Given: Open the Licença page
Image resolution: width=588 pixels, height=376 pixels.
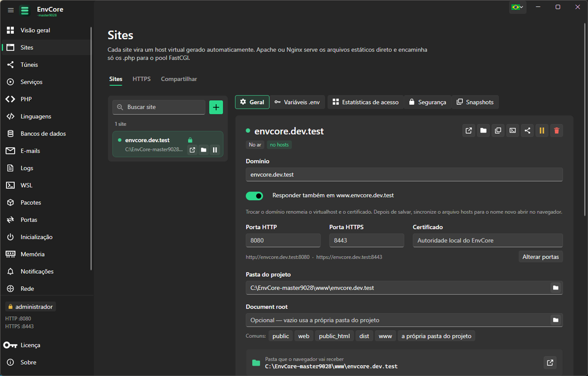Looking at the screenshot, I should [x=46, y=345].
